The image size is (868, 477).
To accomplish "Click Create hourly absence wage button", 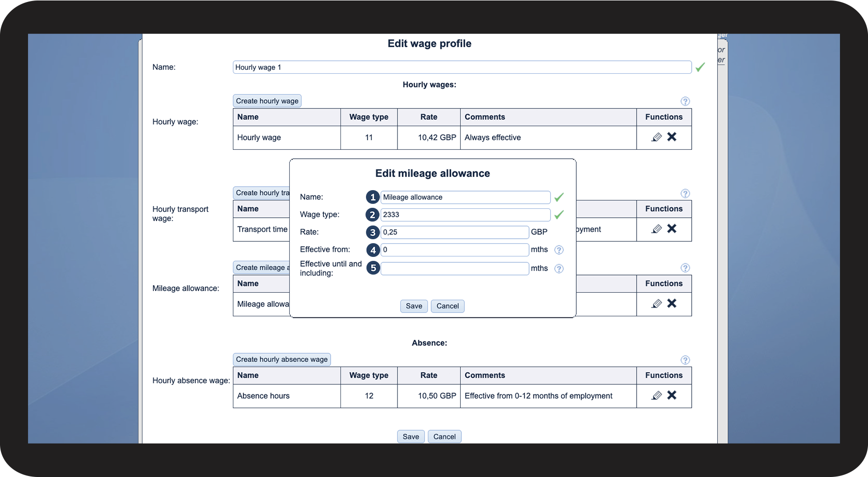I will 281,359.
